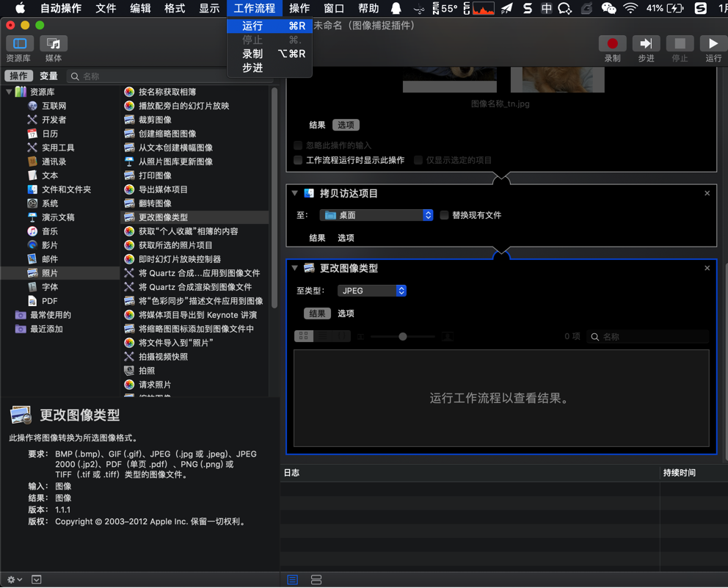The height and width of the screenshot is (588, 728).
Task: Collapse the 拷贝访达项目 action
Action: pos(294,193)
